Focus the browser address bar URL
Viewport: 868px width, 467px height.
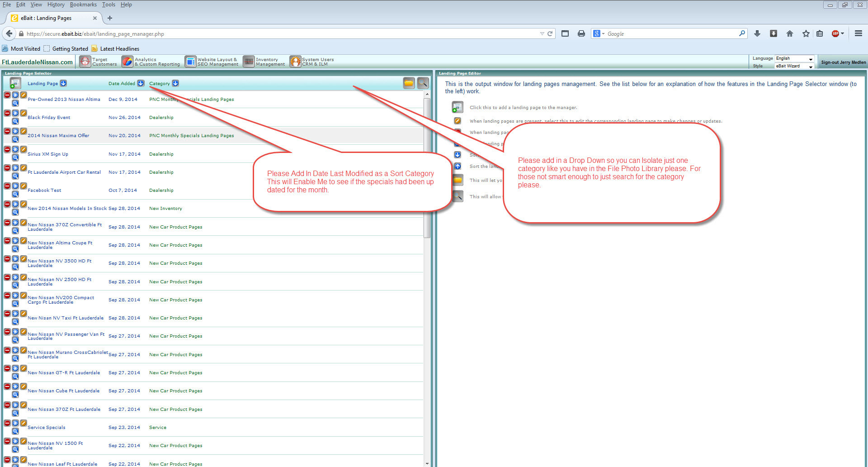point(280,33)
